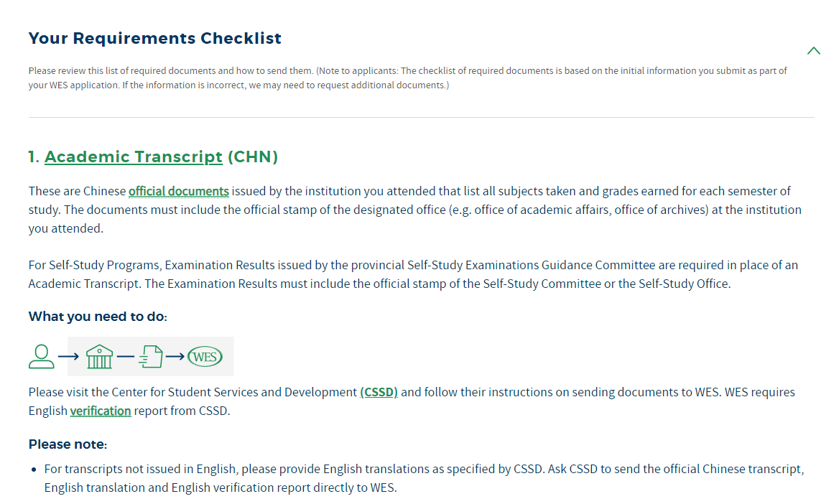Click the "Please note" subheading
This screenshot has width=839, height=504.
point(68,444)
